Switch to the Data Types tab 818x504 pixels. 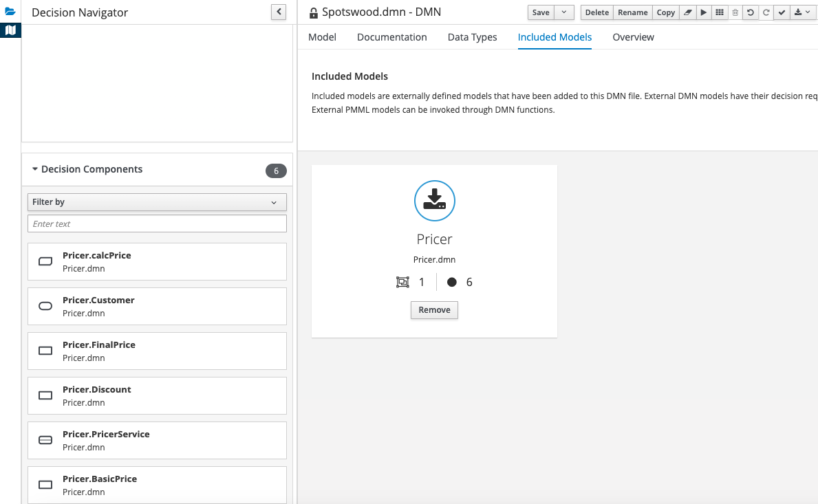(472, 37)
